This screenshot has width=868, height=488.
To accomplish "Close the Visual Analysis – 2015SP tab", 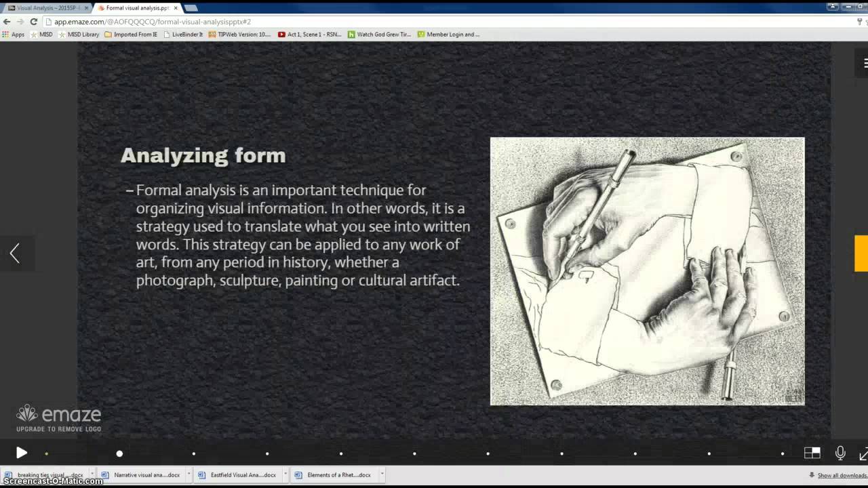I will coord(86,8).
